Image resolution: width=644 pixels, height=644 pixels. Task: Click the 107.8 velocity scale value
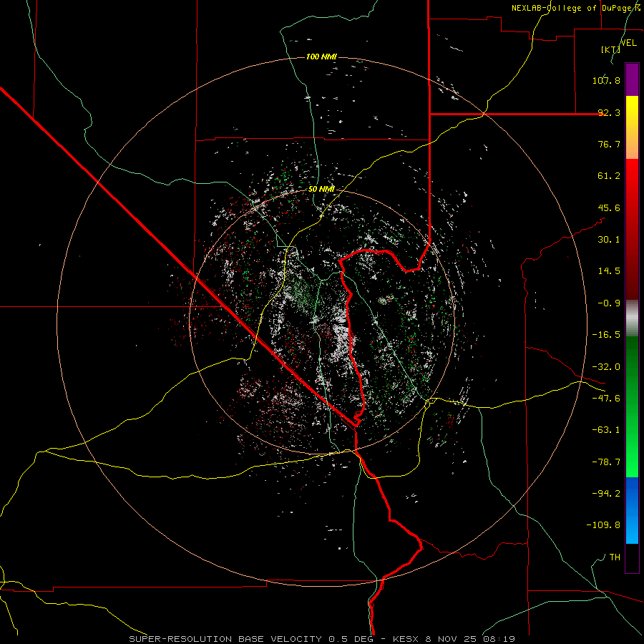tap(607, 80)
